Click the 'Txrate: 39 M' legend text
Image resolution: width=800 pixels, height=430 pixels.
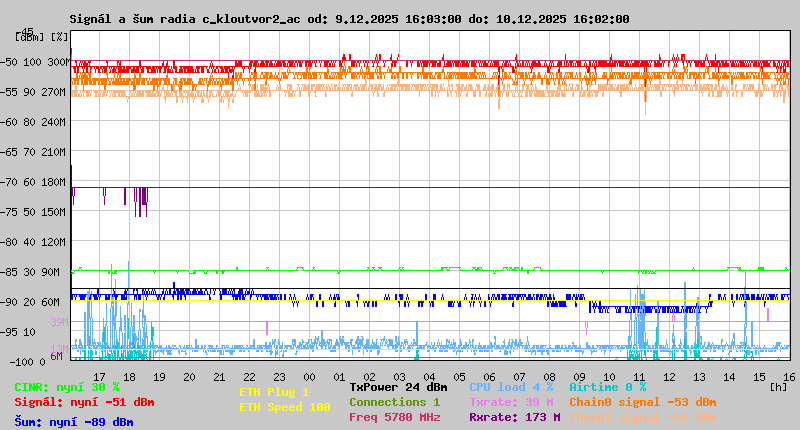point(511,402)
